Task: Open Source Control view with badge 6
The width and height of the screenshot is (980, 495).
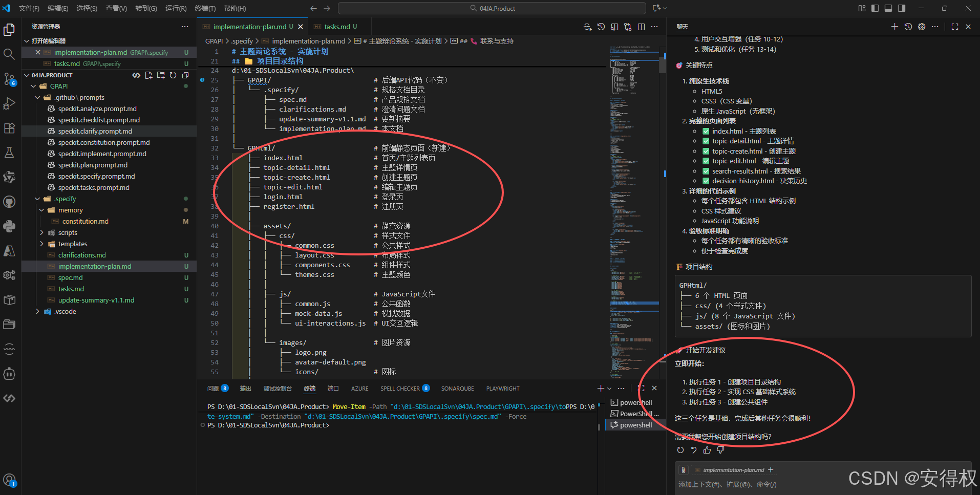Action: (9, 79)
